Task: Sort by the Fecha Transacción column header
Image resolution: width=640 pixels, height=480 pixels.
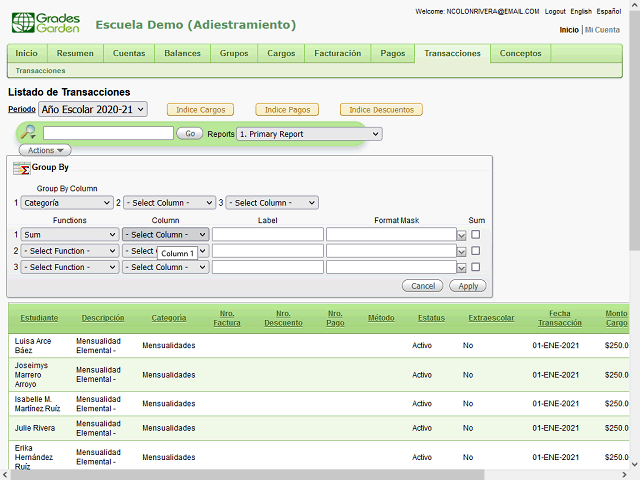Action: (560, 318)
